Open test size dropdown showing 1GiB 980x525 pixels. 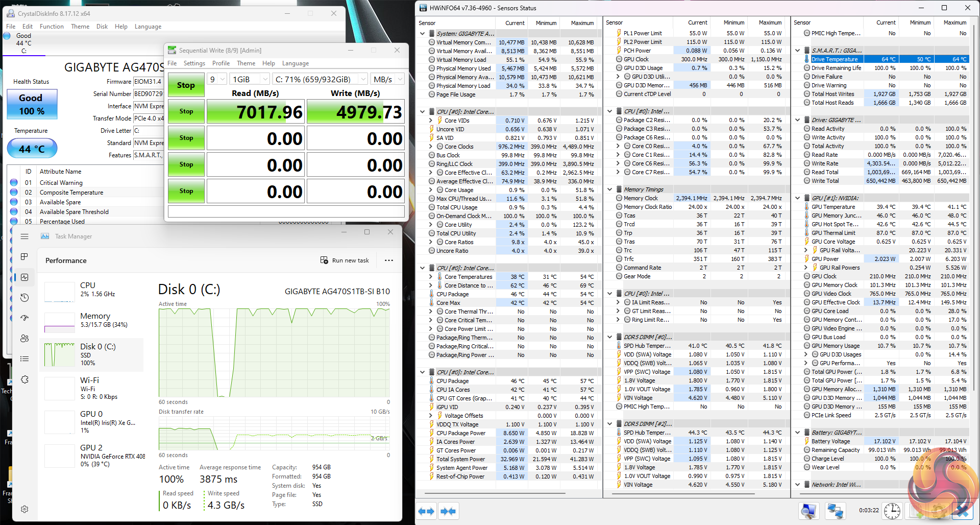pos(250,79)
